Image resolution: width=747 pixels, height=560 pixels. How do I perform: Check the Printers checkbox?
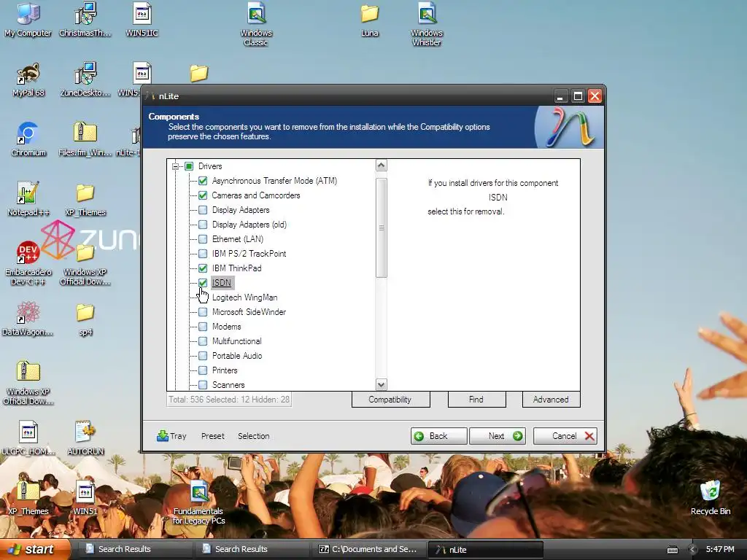pyautogui.click(x=203, y=370)
